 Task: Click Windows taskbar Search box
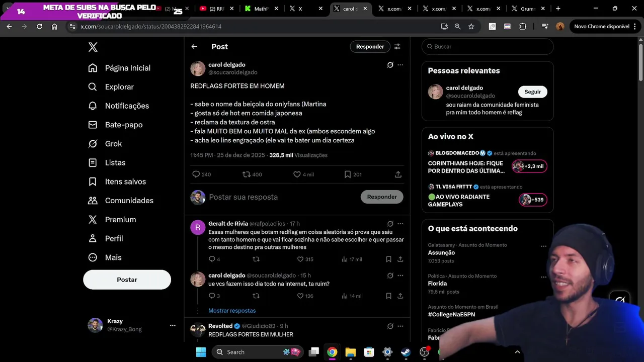257,352
